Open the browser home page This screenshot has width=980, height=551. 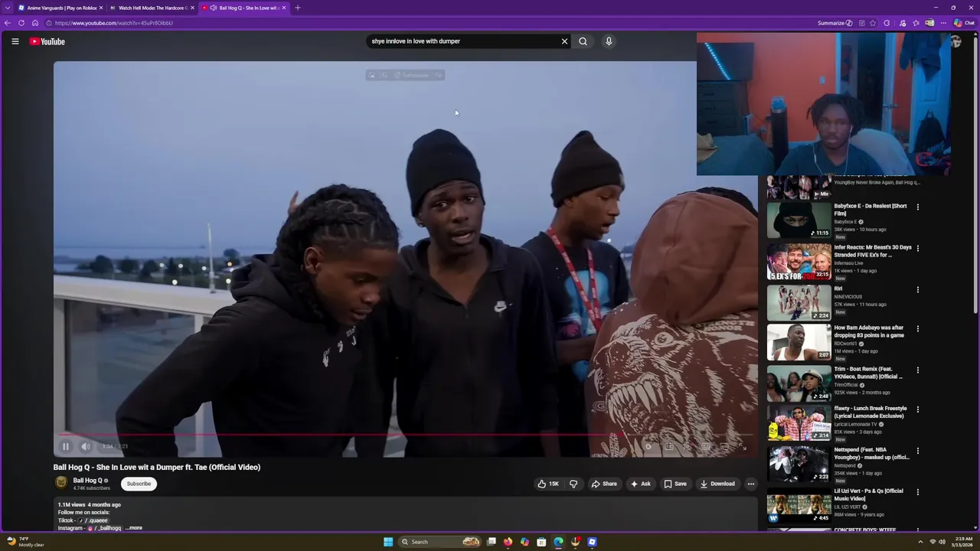coord(34,23)
